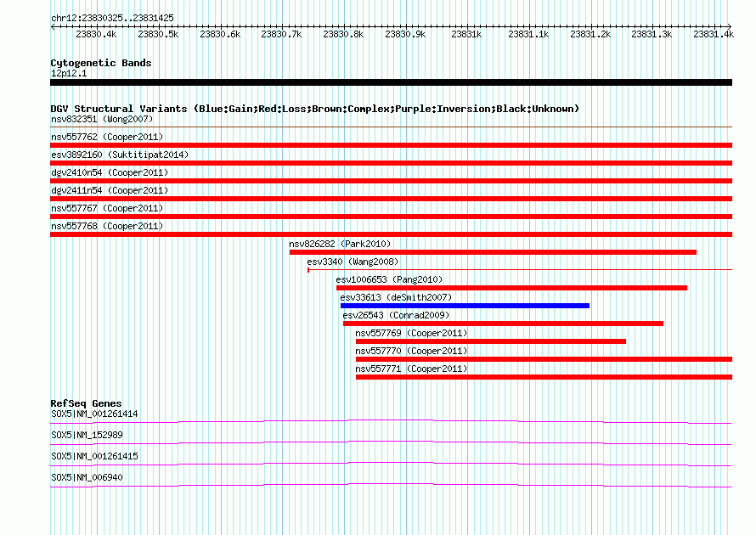Screen dimensions: 756x535
Task: Click the magenta intron line of SOX5|NM_001261415
Action: tap(391, 464)
